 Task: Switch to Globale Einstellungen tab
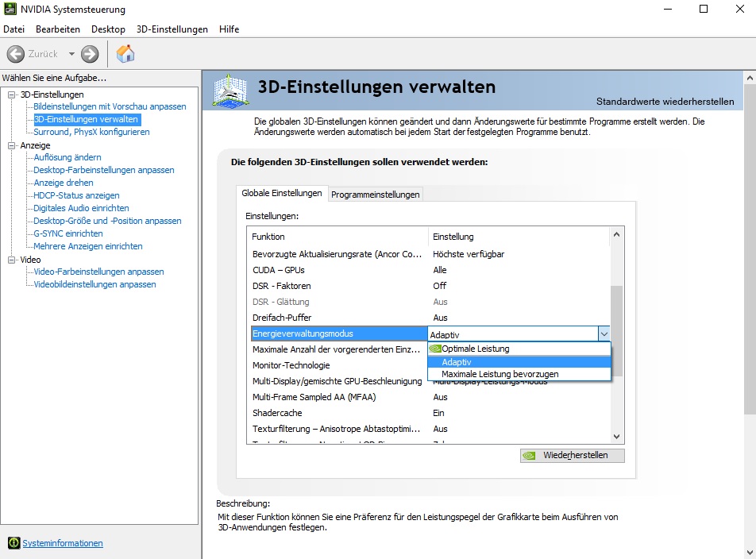pos(282,193)
